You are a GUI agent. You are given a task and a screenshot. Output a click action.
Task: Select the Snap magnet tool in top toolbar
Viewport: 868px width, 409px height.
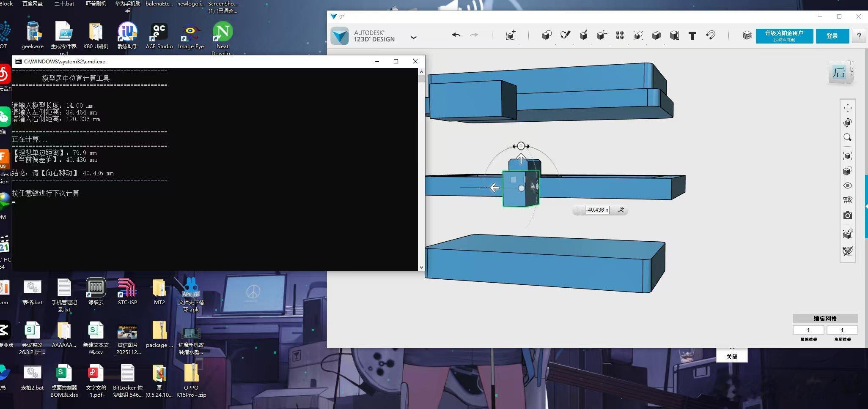(x=711, y=35)
